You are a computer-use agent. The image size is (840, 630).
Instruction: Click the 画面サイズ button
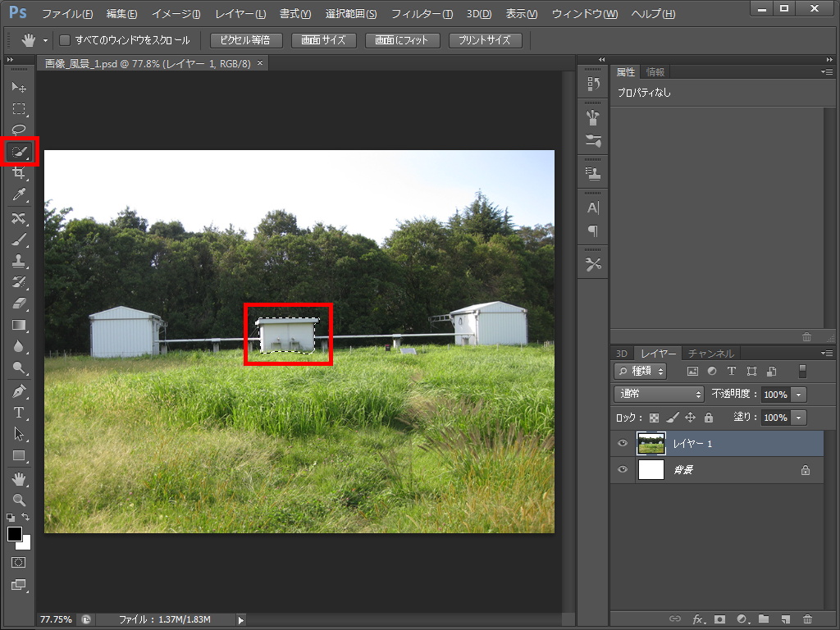coord(323,40)
